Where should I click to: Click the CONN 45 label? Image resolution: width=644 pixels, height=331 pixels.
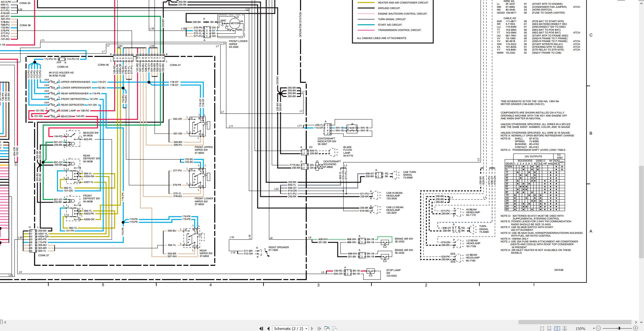coord(63,67)
